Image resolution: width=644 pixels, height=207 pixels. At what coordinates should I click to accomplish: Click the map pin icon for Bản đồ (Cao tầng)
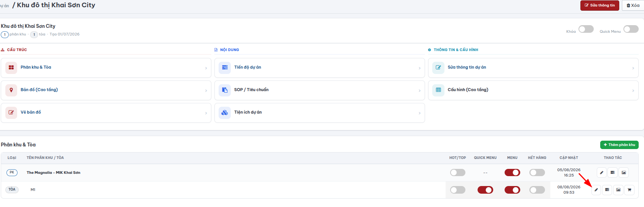coord(11,90)
